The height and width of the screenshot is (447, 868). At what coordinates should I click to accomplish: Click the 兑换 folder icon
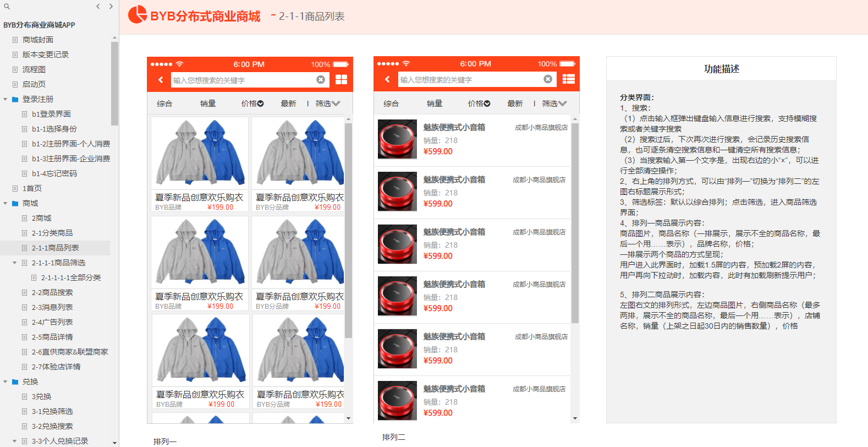15,382
